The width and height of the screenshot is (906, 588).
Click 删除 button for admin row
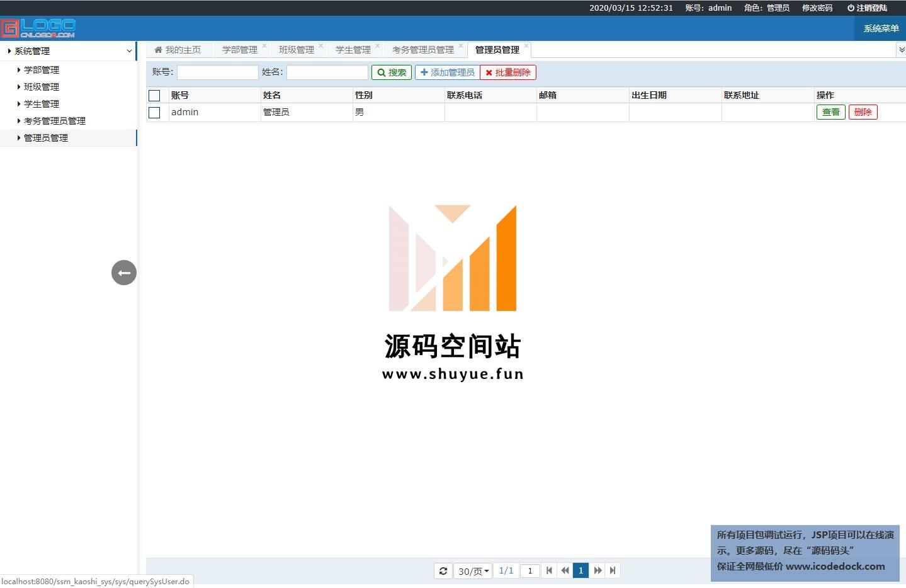(863, 112)
